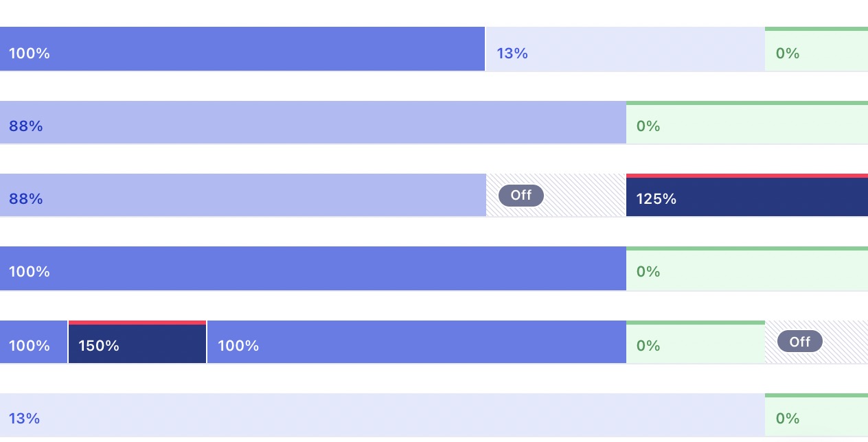Click the green 0% segment after the second row's 88% bar

(746, 125)
